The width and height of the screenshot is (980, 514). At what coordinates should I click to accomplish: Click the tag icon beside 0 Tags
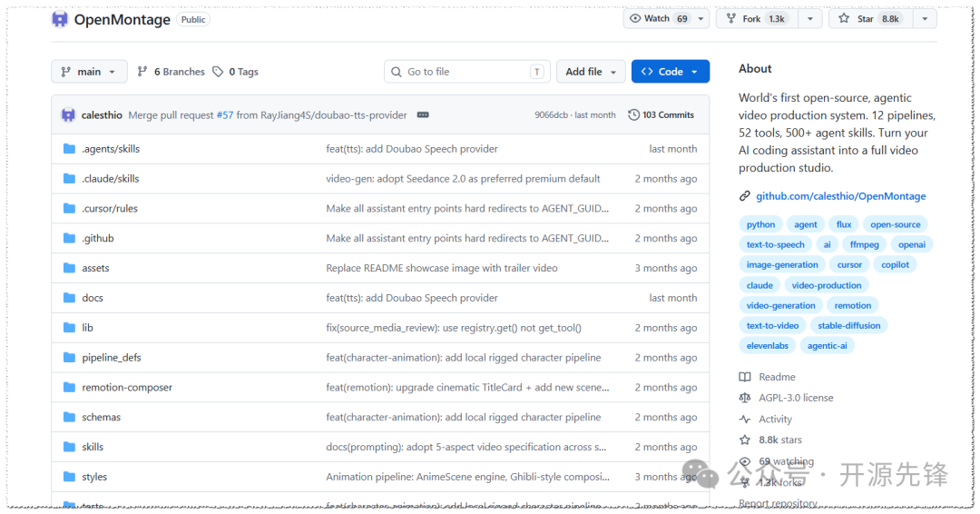[218, 72]
